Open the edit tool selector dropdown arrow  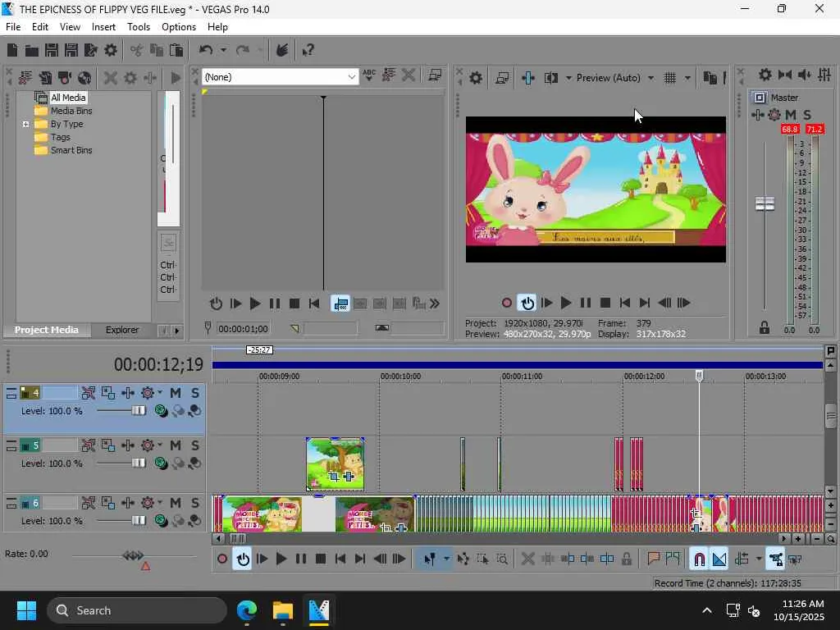(446, 559)
